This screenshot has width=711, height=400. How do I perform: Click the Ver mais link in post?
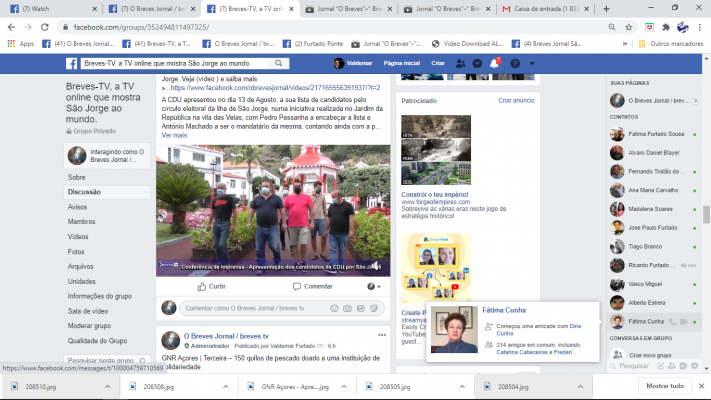[173, 134]
